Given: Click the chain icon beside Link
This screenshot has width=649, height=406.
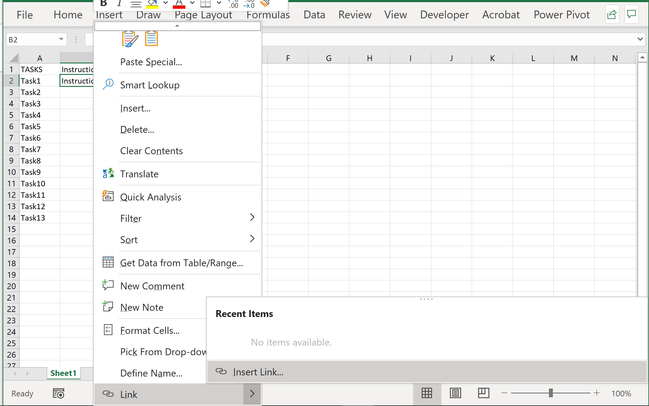Looking at the screenshot, I should pyautogui.click(x=108, y=394).
